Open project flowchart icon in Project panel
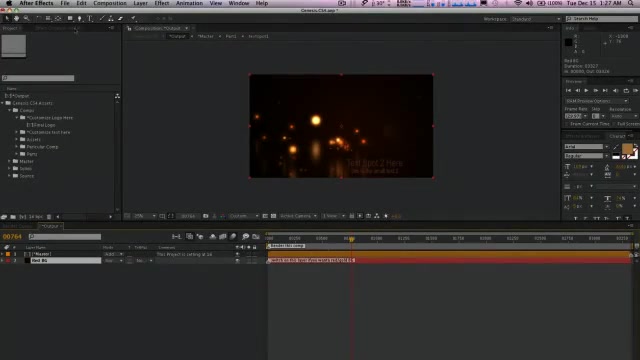 click(x=117, y=96)
